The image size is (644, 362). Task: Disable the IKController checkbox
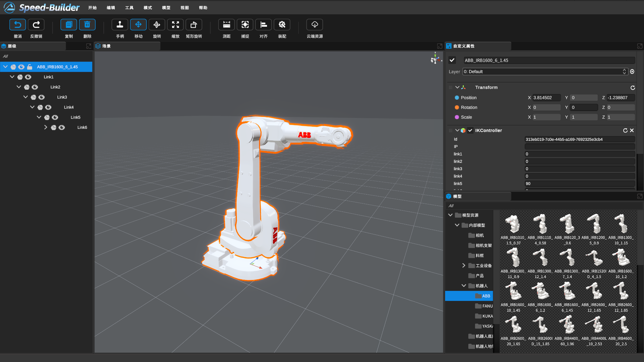tap(470, 130)
